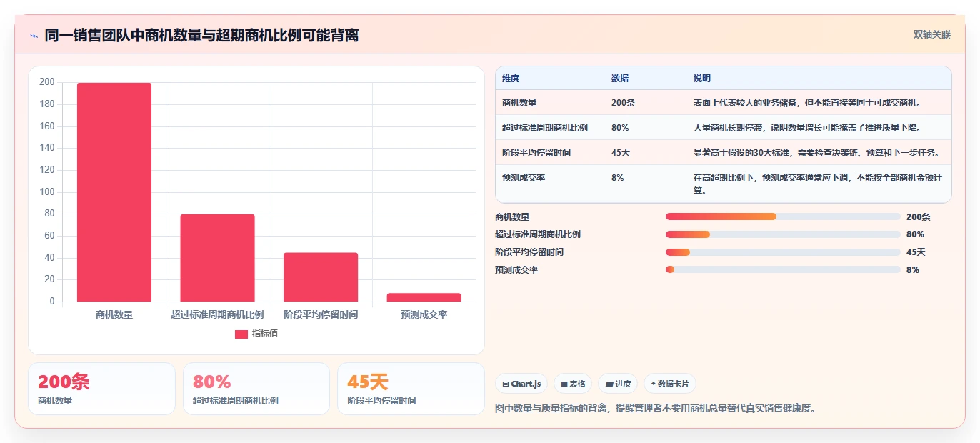The height and width of the screenshot is (443, 980).
Task: Click the description starting 显著高于假设的30天标准
Action: click(816, 153)
